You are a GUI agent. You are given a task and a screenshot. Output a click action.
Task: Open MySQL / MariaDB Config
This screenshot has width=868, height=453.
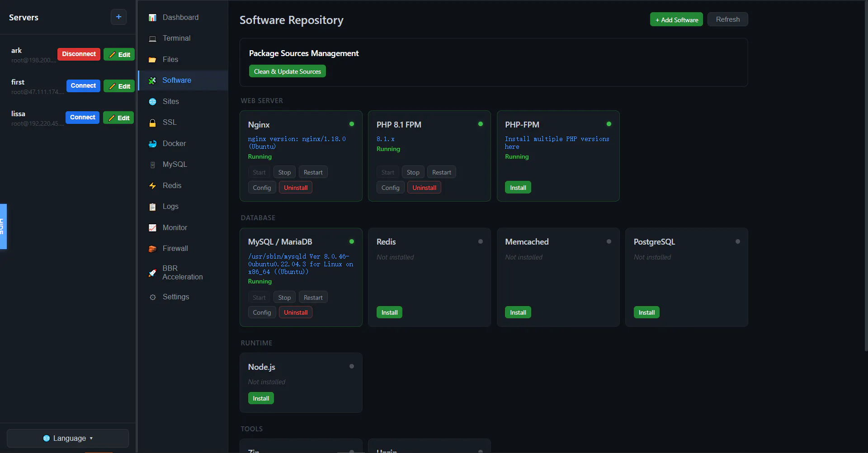pos(262,312)
